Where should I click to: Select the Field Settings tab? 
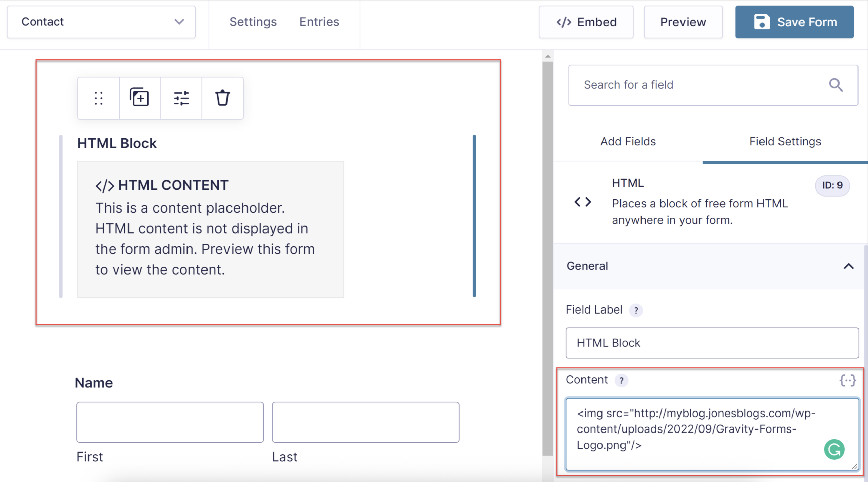785,141
